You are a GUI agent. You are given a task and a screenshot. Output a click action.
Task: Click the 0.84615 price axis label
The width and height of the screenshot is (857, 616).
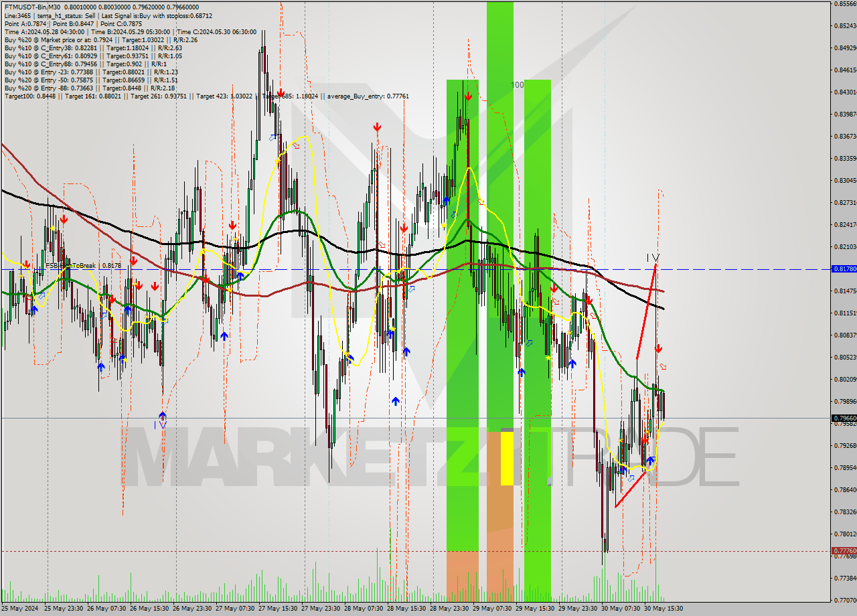click(845, 70)
